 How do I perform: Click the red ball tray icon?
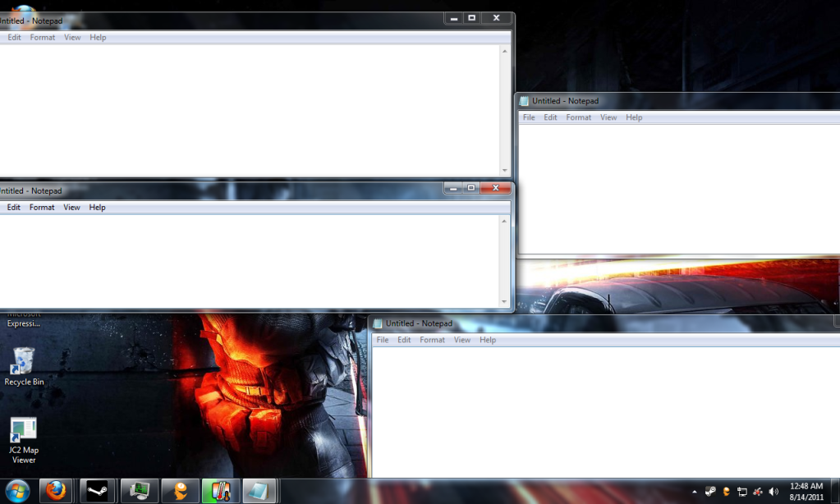pyautogui.click(x=758, y=491)
